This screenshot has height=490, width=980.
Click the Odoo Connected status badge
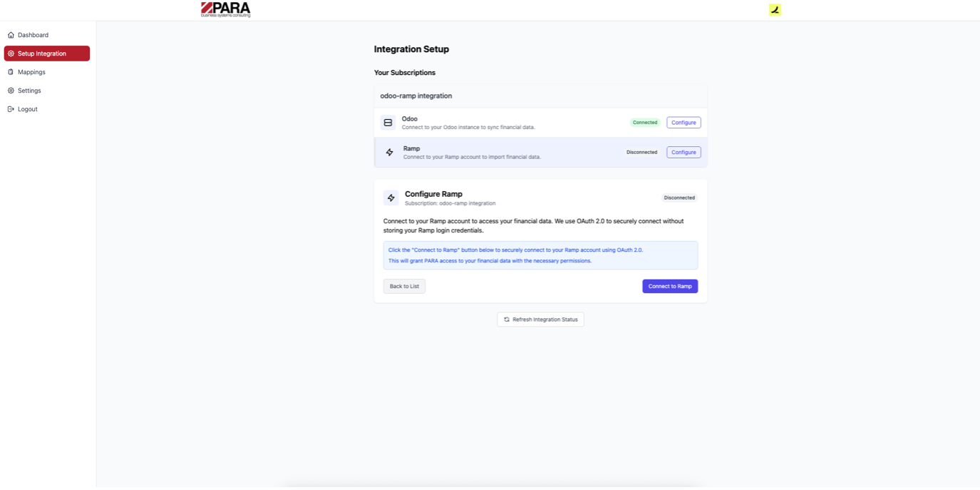pos(645,123)
